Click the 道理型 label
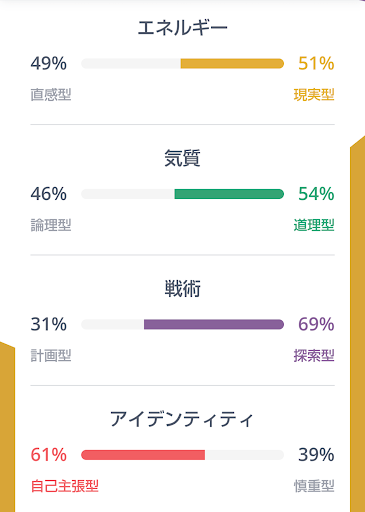The width and height of the screenshot is (365, 512). [314, 225]
